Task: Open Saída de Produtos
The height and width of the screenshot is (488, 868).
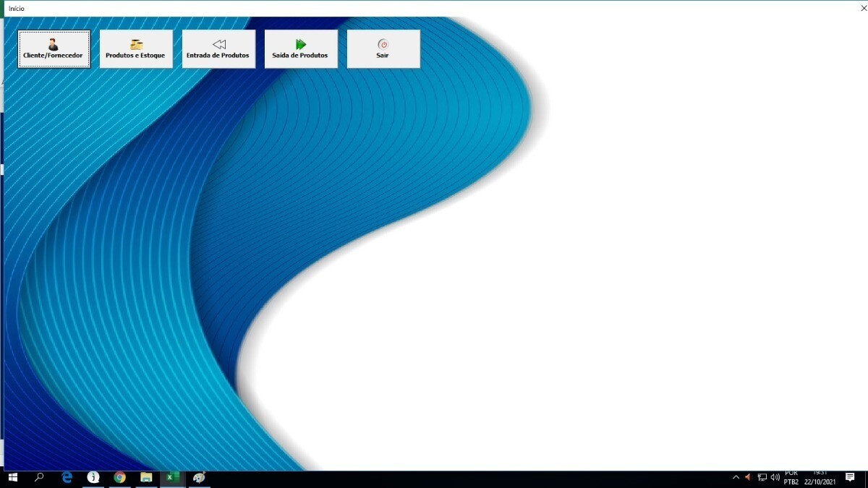Action: pyautogui.click(x=301, y=49)
